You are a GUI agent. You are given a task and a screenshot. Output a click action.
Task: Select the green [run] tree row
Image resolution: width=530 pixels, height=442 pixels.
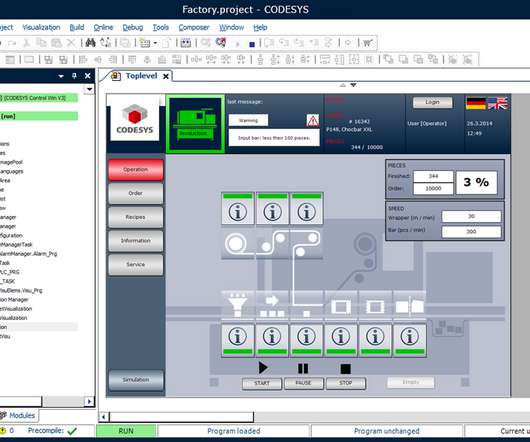(39, 116)
